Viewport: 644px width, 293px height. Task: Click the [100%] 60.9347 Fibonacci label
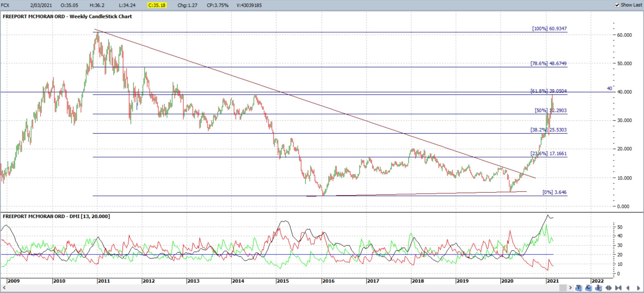tap(549, 29)
